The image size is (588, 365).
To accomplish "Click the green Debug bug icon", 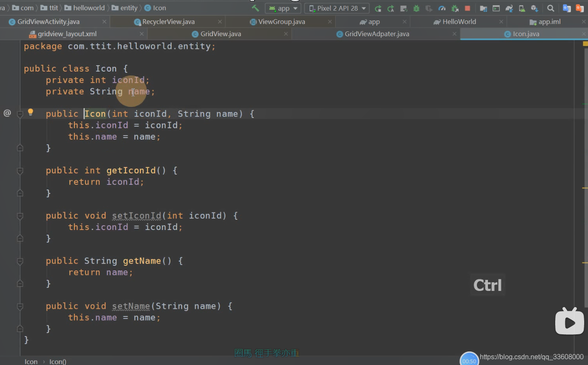I will 416,8.
